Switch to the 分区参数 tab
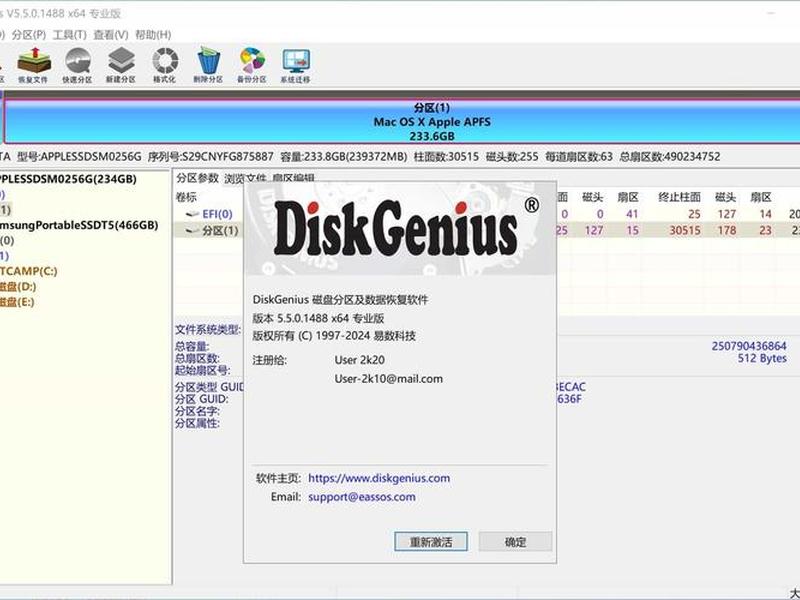The height and width of the screenshot is (600, 800). coord(197,178)
